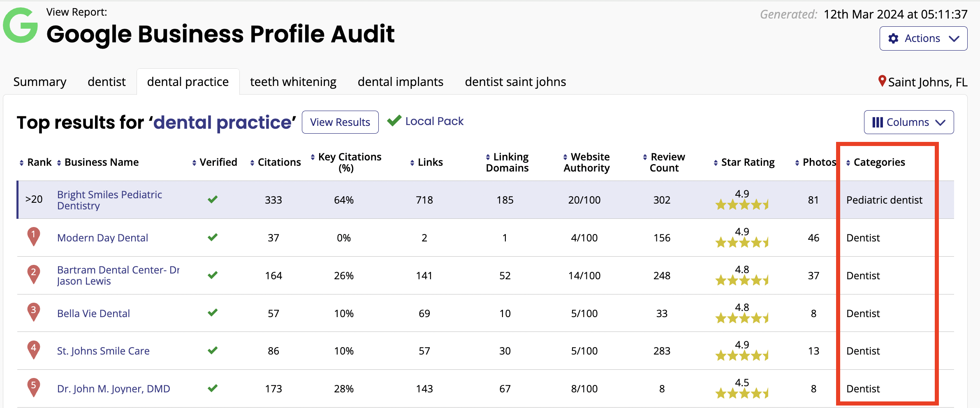
Task: Open Bella Vie Dental link
Action: pyautogui.click(x=93, y=313)
